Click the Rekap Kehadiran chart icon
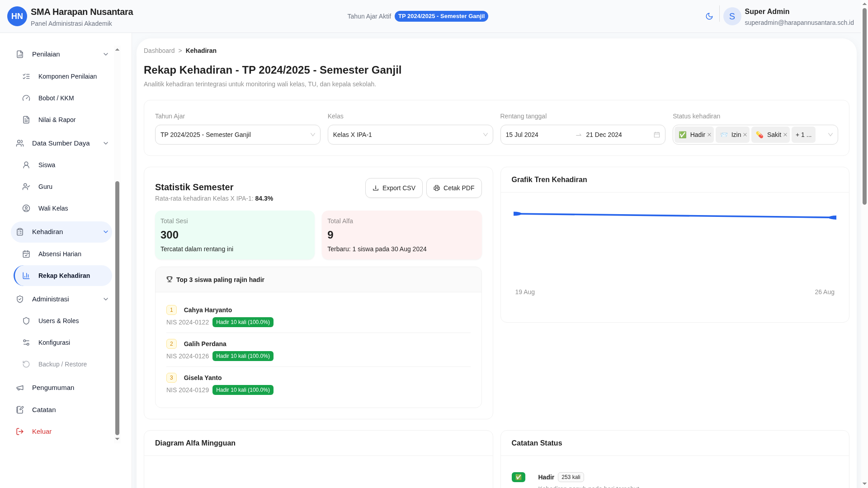Image resolution: width=868 pixels, height=488 pixels. (x=26, y=276)
